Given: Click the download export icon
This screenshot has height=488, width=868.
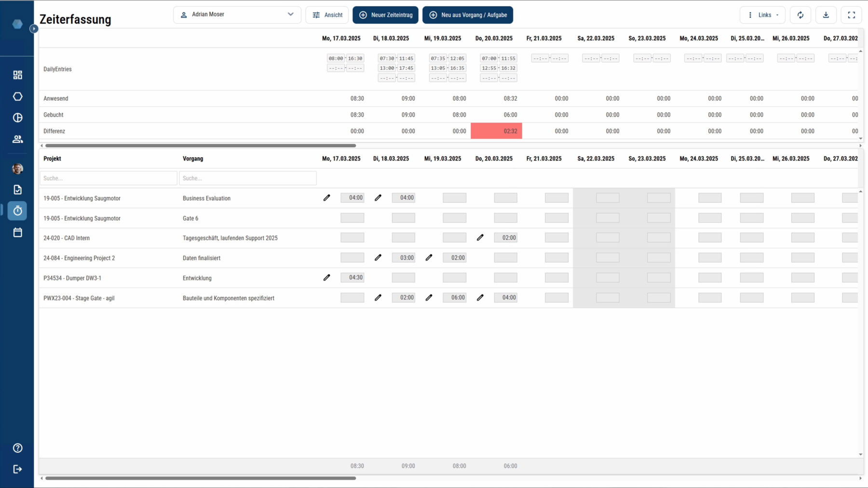Looking at the screenshot, I should 826,15.
